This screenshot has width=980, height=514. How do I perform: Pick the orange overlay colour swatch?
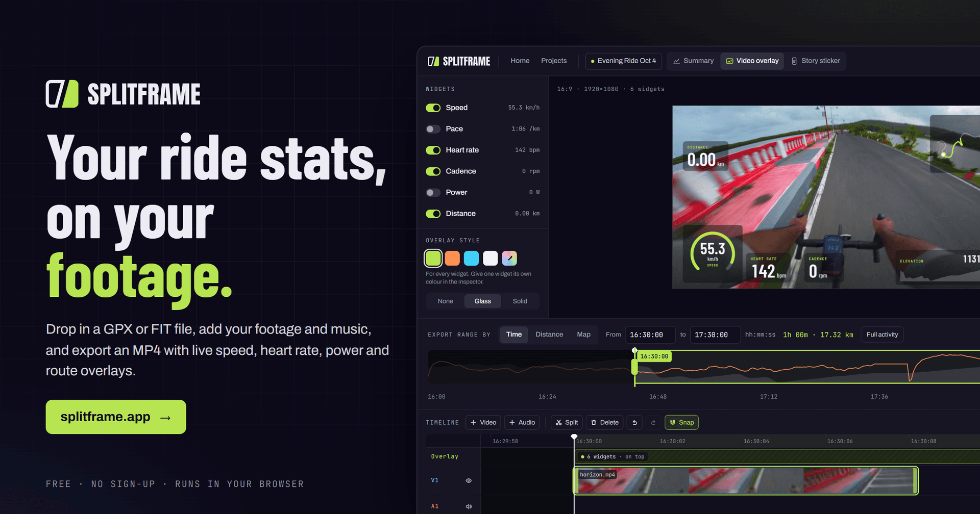[x=452, y=258]
